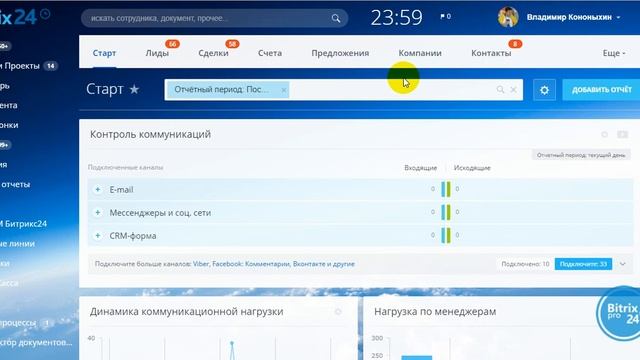Image resolution: width=640 pixels, height=360 pixels.
Task: Open the gear settings next to filter
Action: coord(544,90)
